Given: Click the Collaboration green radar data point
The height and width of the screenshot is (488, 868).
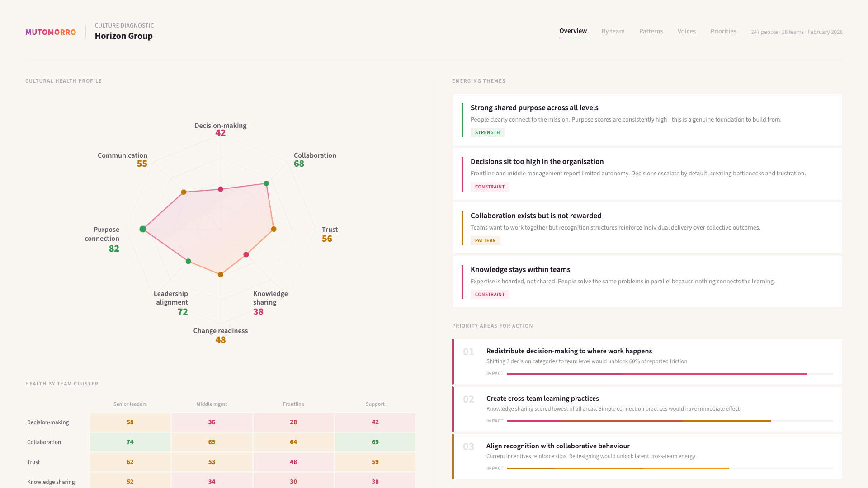Looking at the screenshot, I should (x=266, y=183).
